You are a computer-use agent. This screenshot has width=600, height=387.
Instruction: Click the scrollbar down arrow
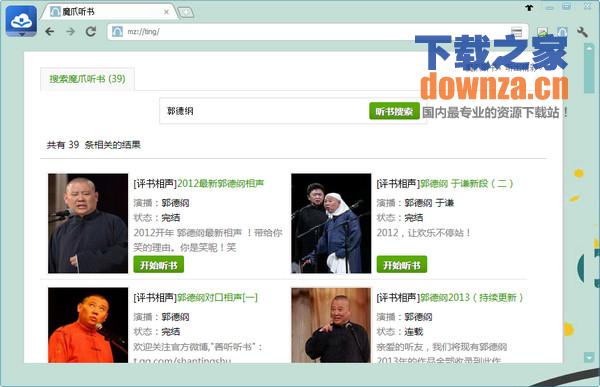coord(589,358)
